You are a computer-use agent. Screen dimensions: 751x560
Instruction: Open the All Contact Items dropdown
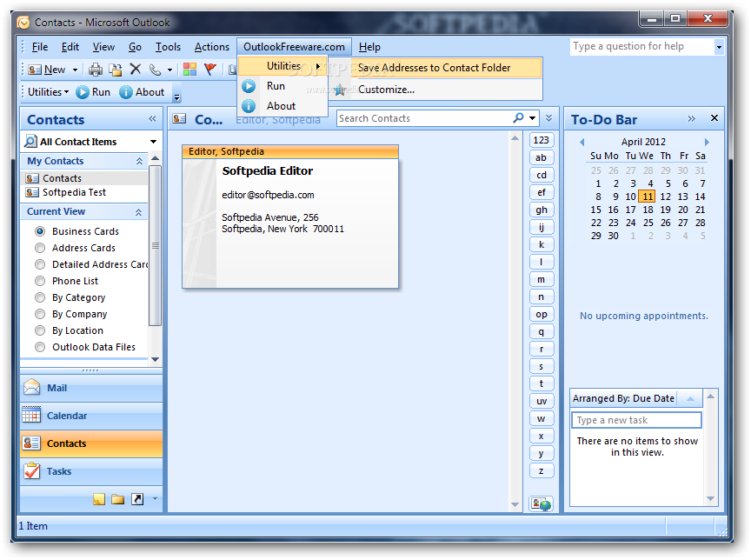[153, 142]
